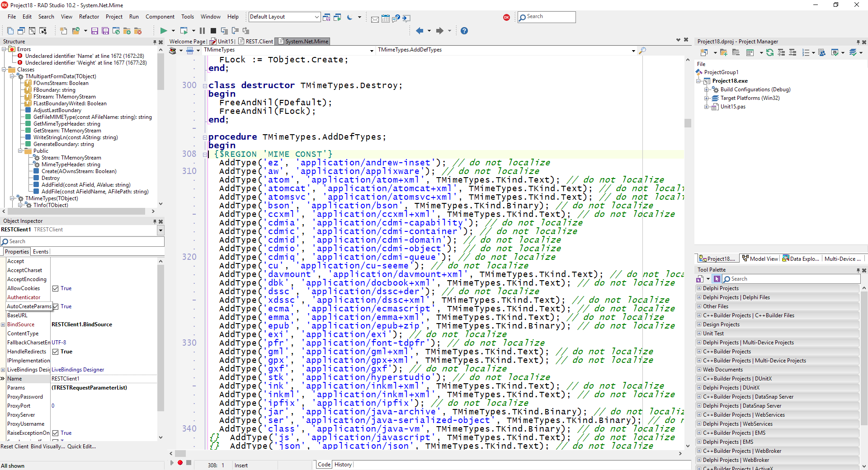Click the moon icon beside the layout selector
Screen dimensions: 868x470
(x=349, y=17)
